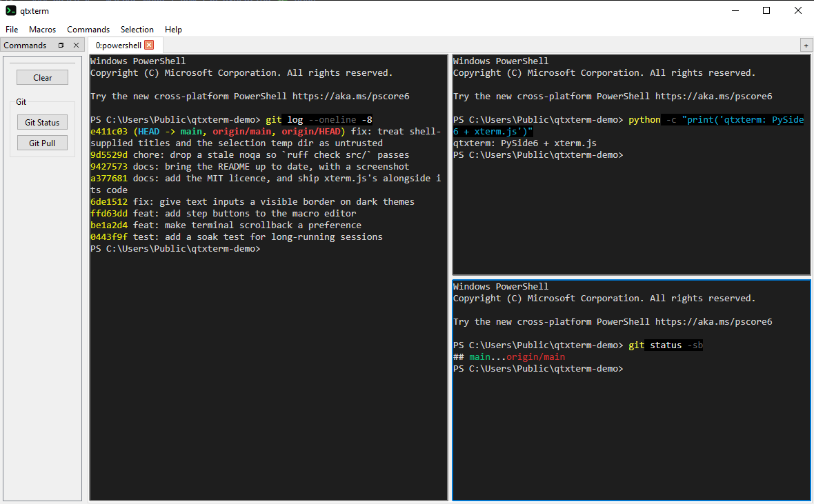This screenshot has height=504, width=814.
Task: Click the qtxterm app icon in title bar
Action: (11, 10)
